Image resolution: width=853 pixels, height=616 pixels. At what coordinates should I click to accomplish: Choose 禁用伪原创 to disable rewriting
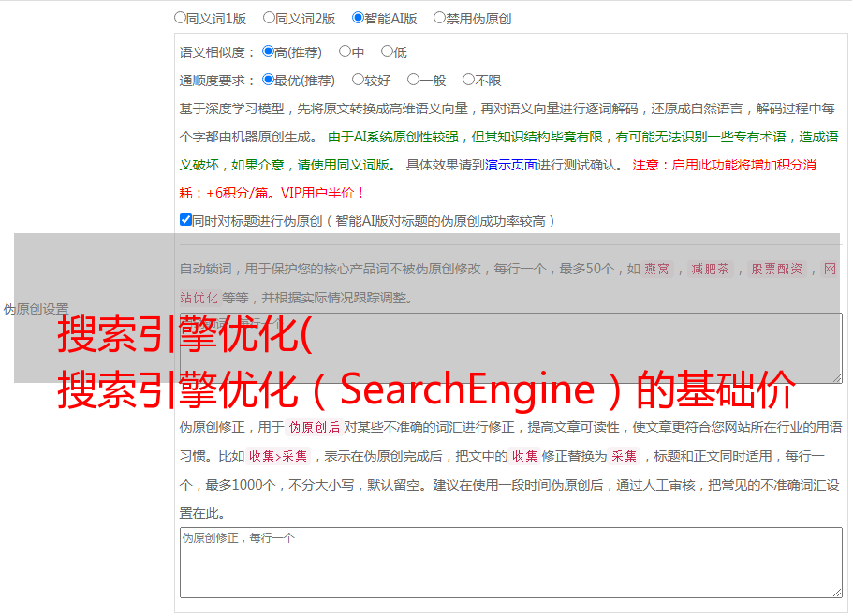(x=440, y=18)
